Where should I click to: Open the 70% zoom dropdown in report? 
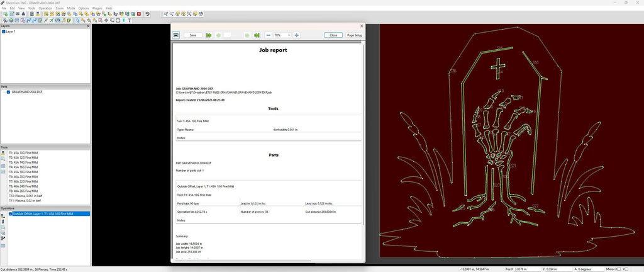coord(282,35)
